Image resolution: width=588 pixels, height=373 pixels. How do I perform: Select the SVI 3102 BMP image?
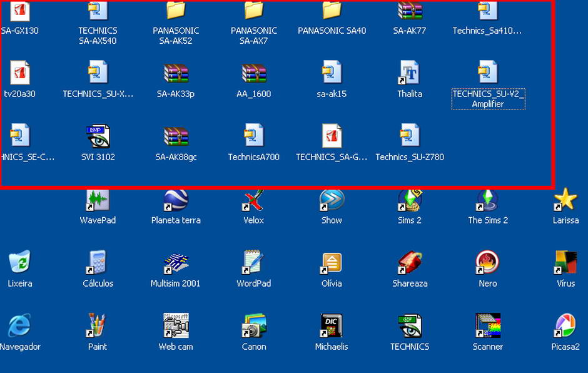(x=98, y=136)
